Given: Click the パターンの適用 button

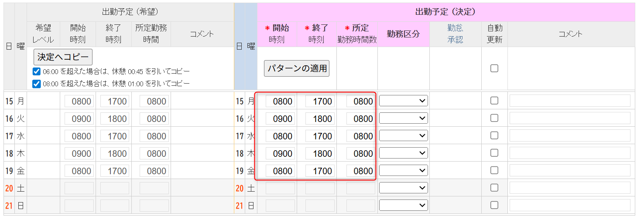Looking at the screenshot, I should click(297, 68).
